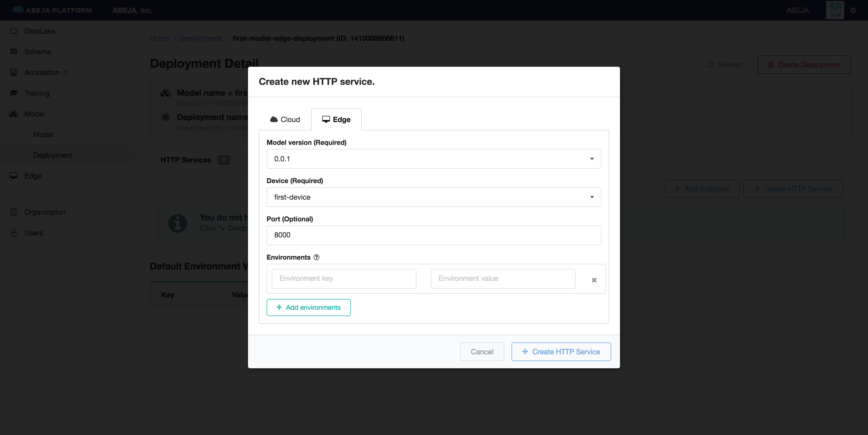Click the Annotation external link icon
Screen dimensions: 868x435
click(65, 72)
